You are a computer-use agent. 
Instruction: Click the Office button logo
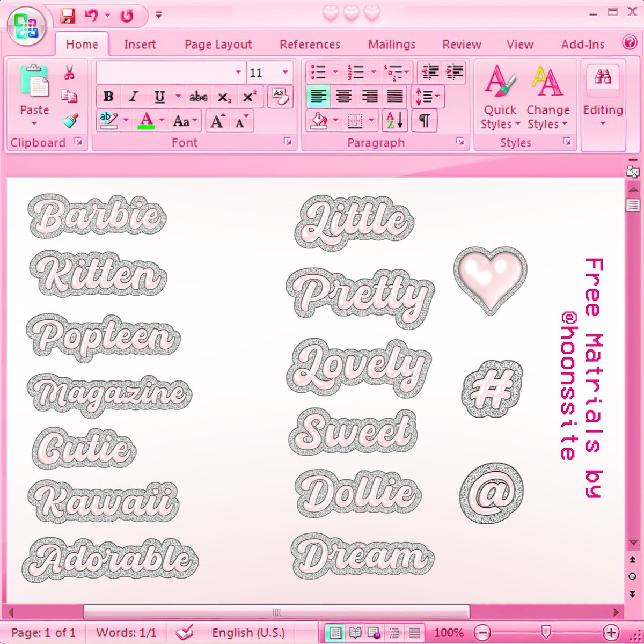[27, 27]
